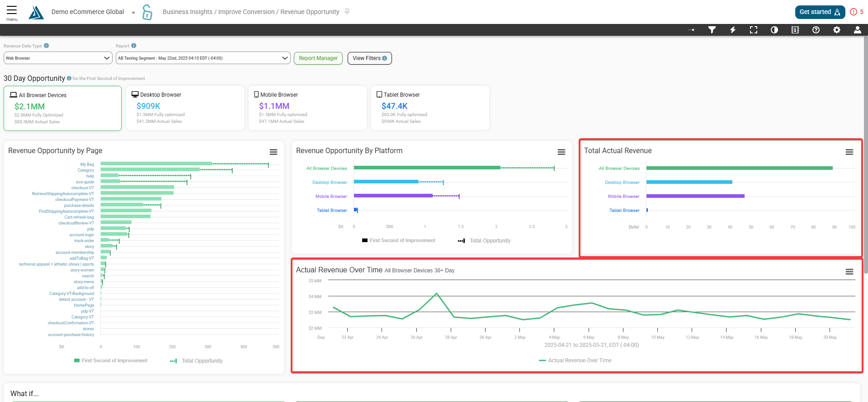This screenshot has width=868, height=402.
Task: Click the Report Manager button
Action: click(x=318, y=58)
